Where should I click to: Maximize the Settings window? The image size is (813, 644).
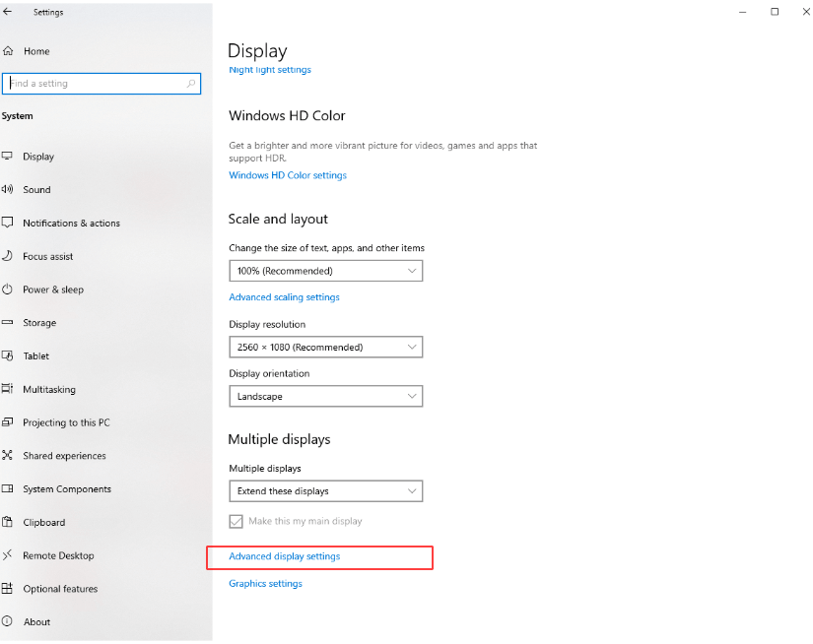pos(775,12)
